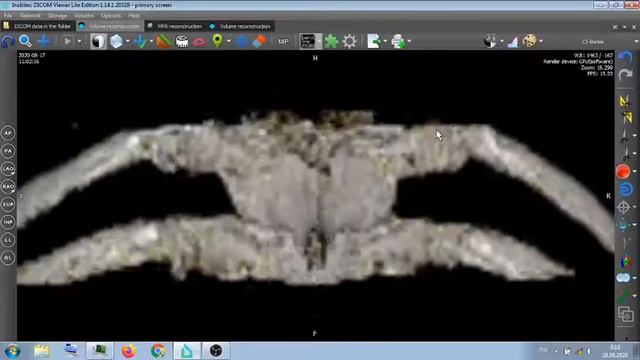Open the Volume menu
The width and height of the screenshot is (640, 360).
tap(84, 16)
